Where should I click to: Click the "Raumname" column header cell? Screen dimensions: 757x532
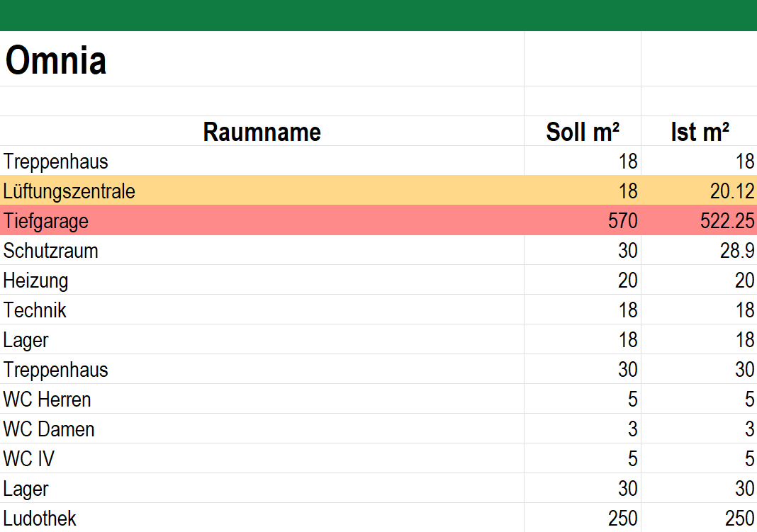tap(262, 132)
